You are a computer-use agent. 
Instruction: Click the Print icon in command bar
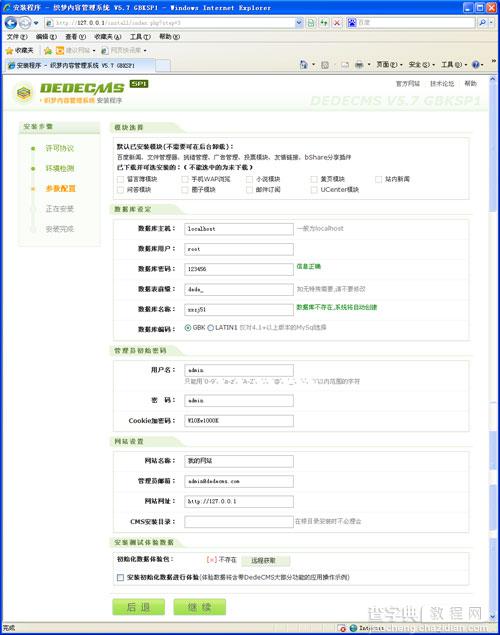pos(359,65)
